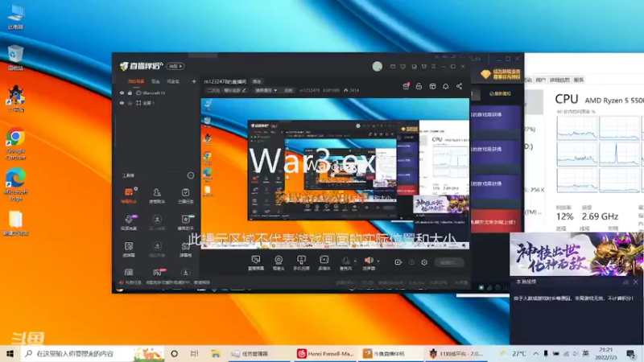The image size is (644, 362).
Task: Open the settings gear in control bar
Action: pyautogui.click(x=424, y=262)
